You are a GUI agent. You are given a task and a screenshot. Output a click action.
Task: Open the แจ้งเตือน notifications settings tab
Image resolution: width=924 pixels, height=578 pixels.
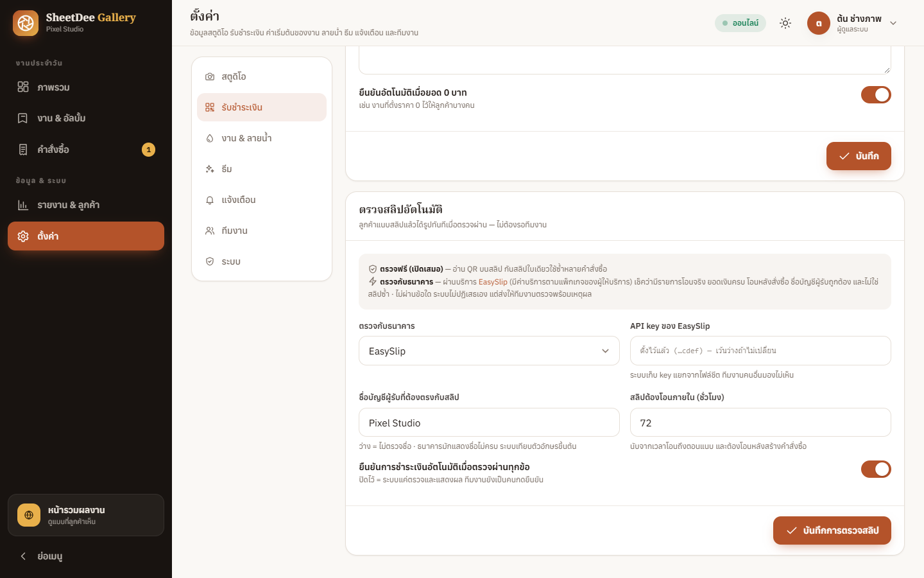pos(262,200)
